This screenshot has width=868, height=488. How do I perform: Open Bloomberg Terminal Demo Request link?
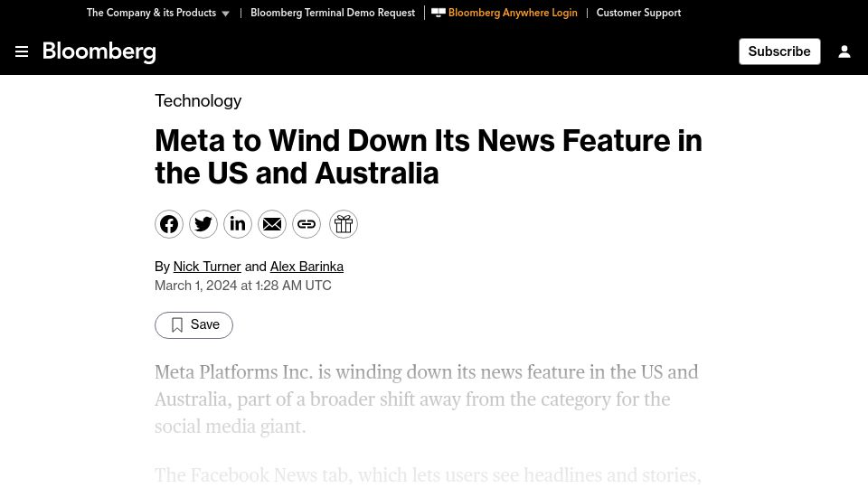point(333,13)
